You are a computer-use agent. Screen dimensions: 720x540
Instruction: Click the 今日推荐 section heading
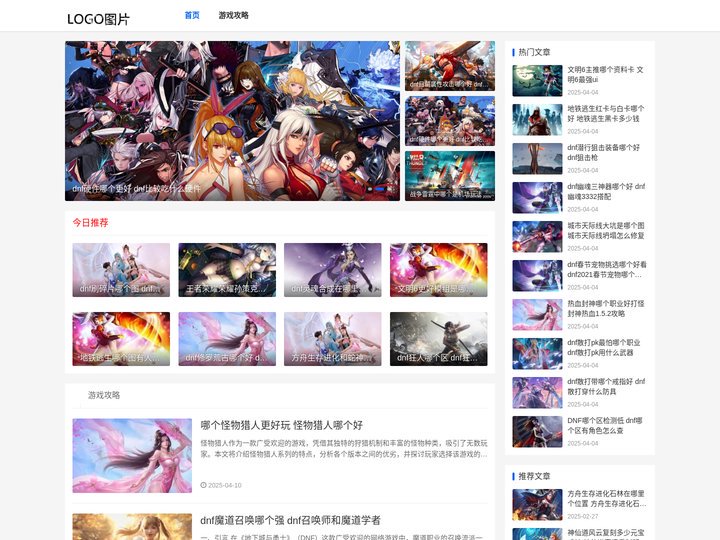[x=90, y=223]
